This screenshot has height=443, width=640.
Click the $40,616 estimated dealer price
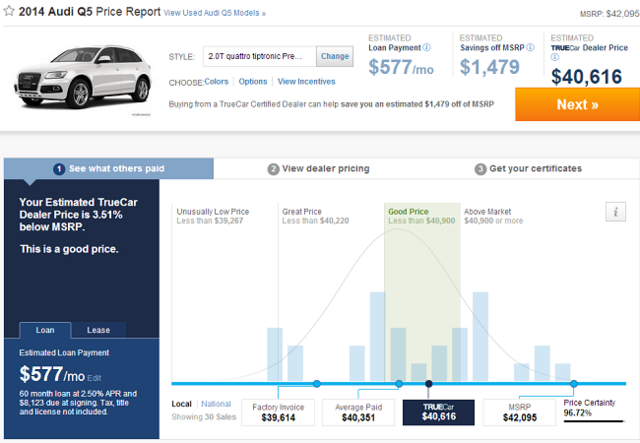coord(587,77)
